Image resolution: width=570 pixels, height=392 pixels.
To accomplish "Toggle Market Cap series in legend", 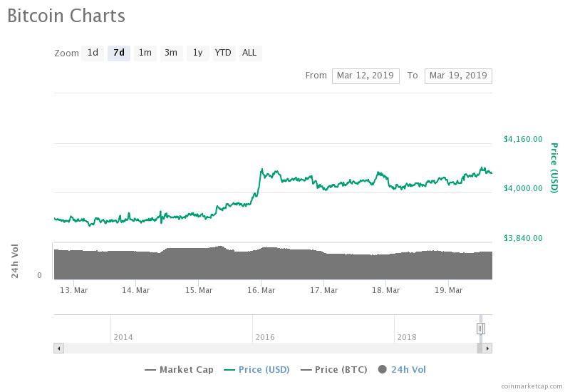I will coord(179,370).
